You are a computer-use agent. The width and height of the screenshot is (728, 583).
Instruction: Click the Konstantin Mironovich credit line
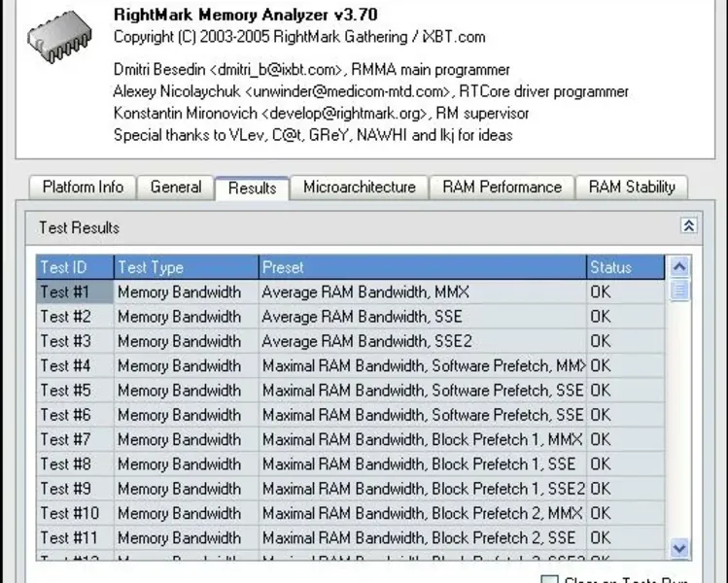pos(322,114)
